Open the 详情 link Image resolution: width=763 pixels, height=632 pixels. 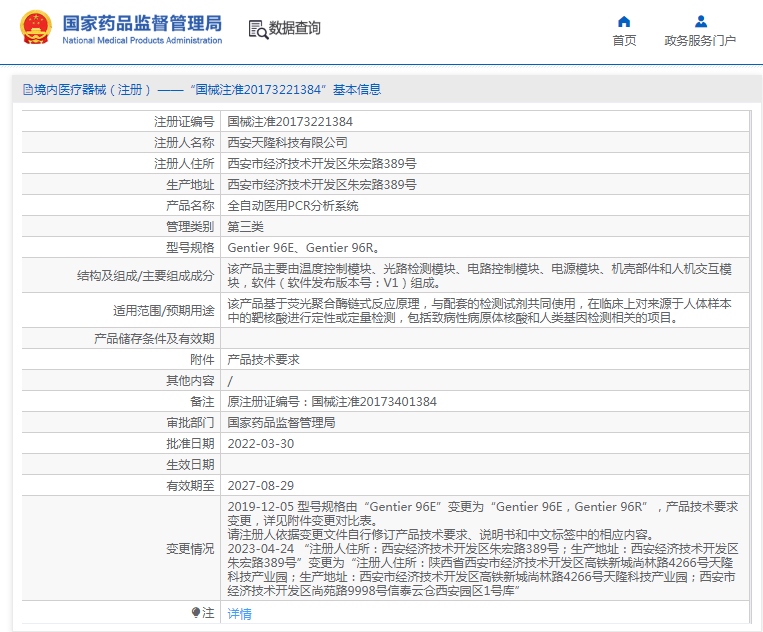pyautogui.click(x=239, y=614)
